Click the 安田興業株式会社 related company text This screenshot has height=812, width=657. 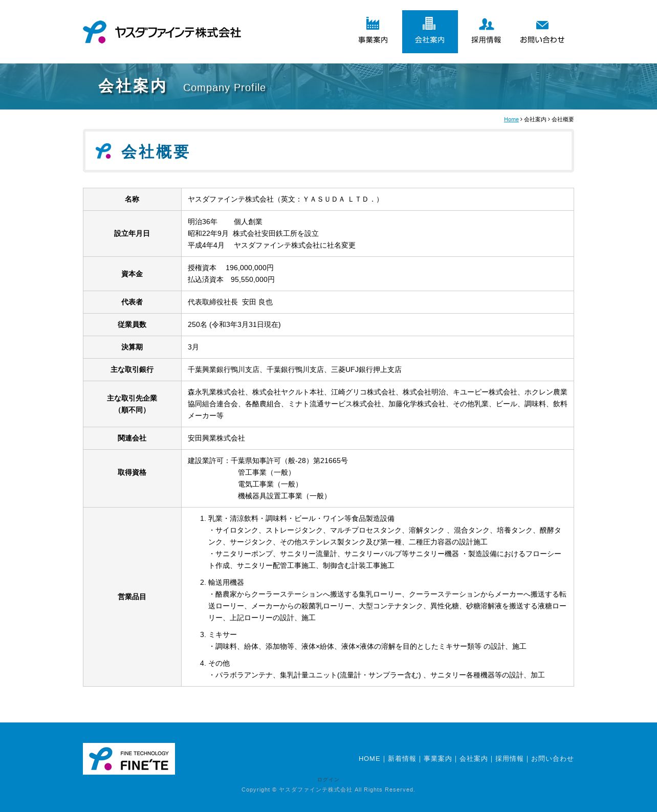coord(216,438)
